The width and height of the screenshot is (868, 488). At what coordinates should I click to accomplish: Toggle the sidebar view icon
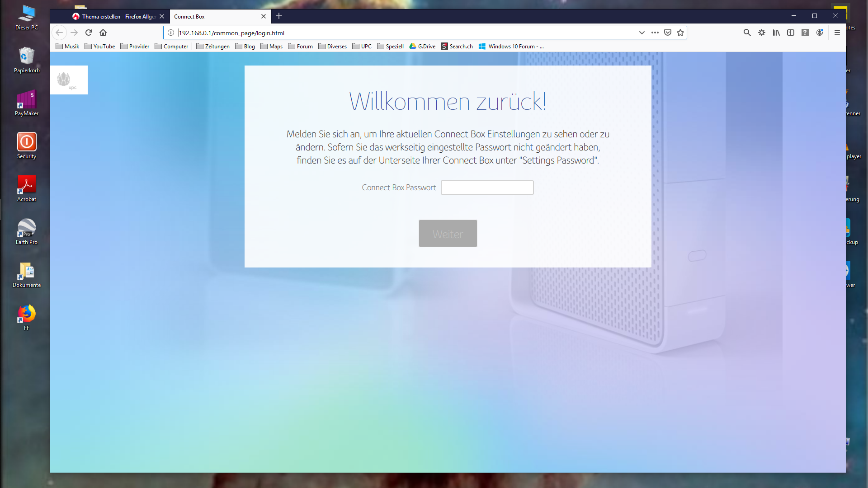click(x=791, y=33)
